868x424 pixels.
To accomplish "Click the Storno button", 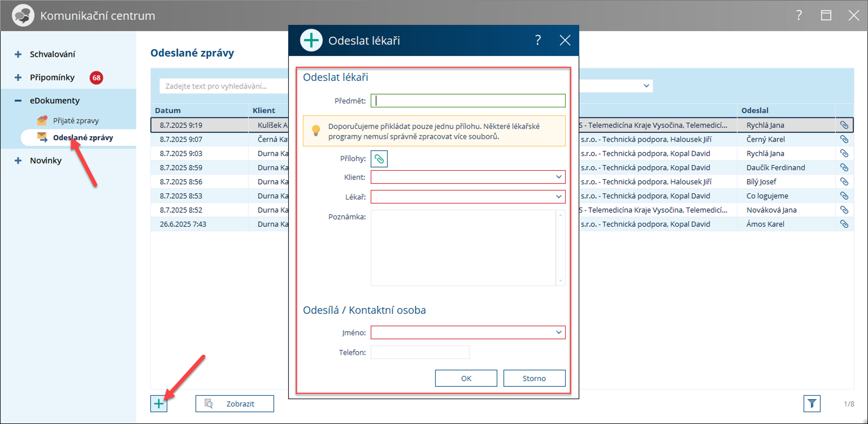I will tap(534, 378).
